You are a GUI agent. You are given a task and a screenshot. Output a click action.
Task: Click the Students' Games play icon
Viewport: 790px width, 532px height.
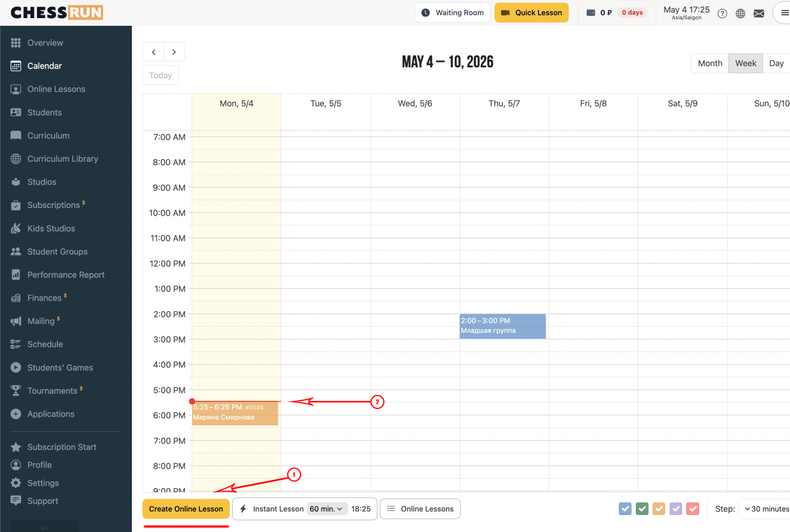16,368
